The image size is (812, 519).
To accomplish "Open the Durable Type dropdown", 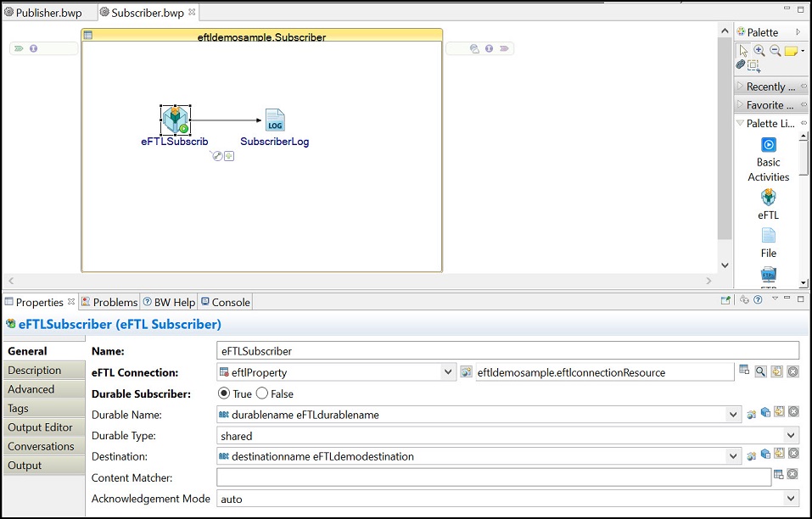I will point(791,435).
